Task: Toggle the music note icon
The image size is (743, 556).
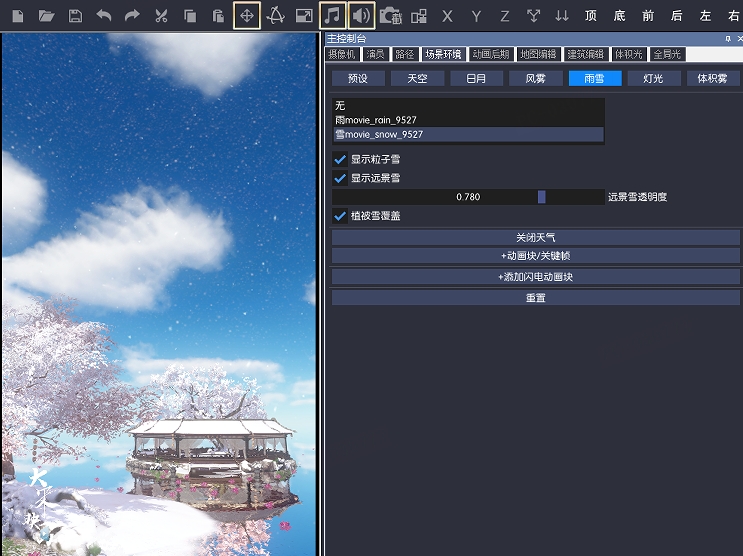Action: (333, 16)
